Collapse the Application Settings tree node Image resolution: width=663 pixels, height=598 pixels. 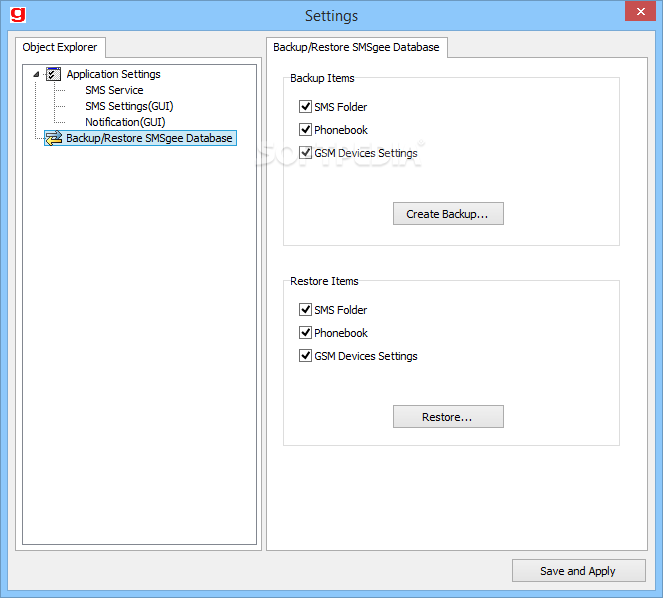(36, 74)
